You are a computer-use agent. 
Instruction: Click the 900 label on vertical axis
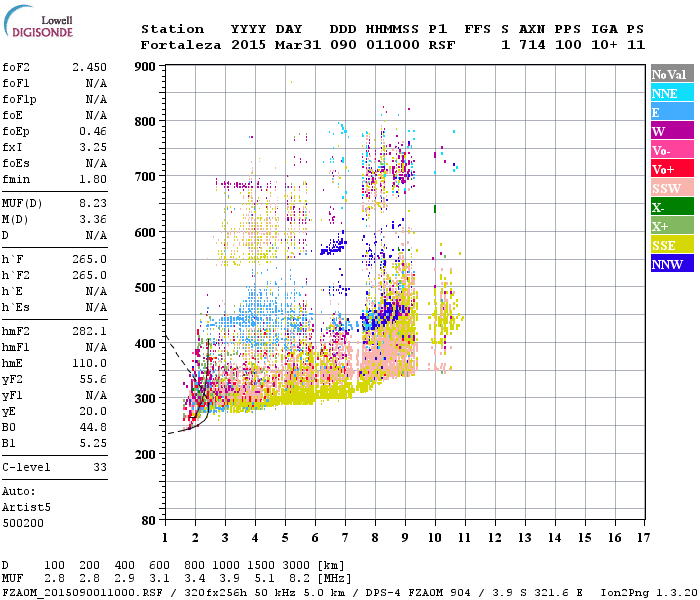click(147, 67)
